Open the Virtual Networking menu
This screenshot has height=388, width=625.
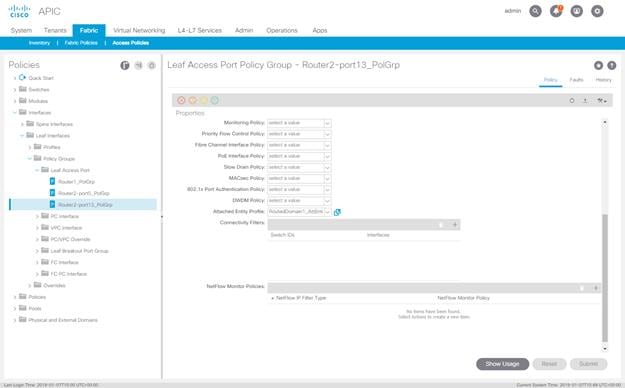pos(139,30)
